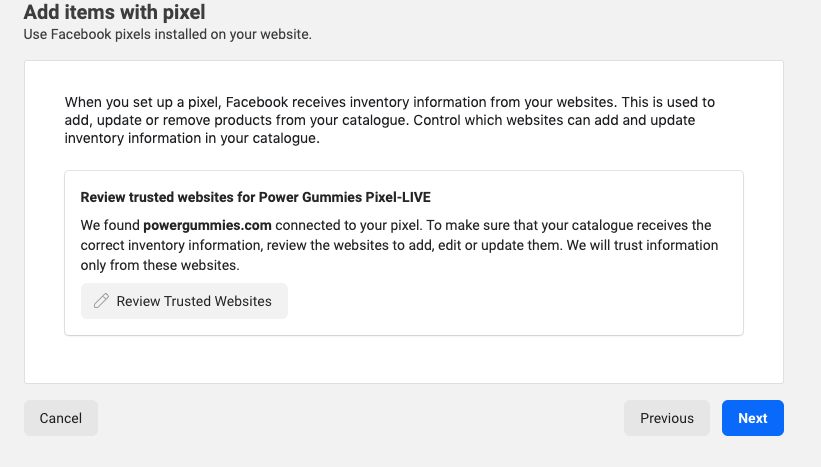Proceed with the blue Next button

tap(752, 418)
